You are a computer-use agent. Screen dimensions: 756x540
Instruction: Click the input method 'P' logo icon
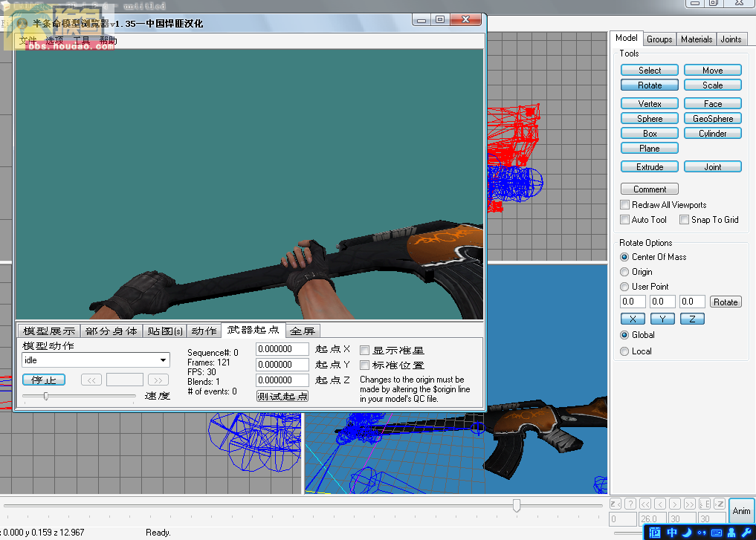[655, 533]
